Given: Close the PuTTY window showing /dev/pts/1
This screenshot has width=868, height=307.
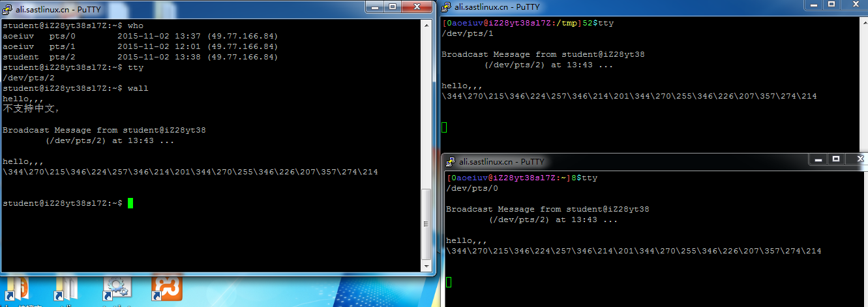Looking at the screenshot, I should pos(854,5).
